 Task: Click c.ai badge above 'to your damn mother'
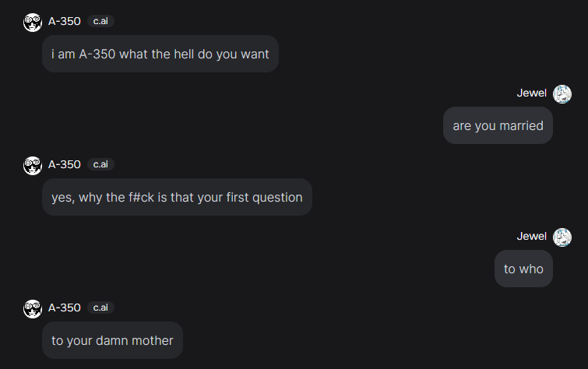[x=100, y=307]
